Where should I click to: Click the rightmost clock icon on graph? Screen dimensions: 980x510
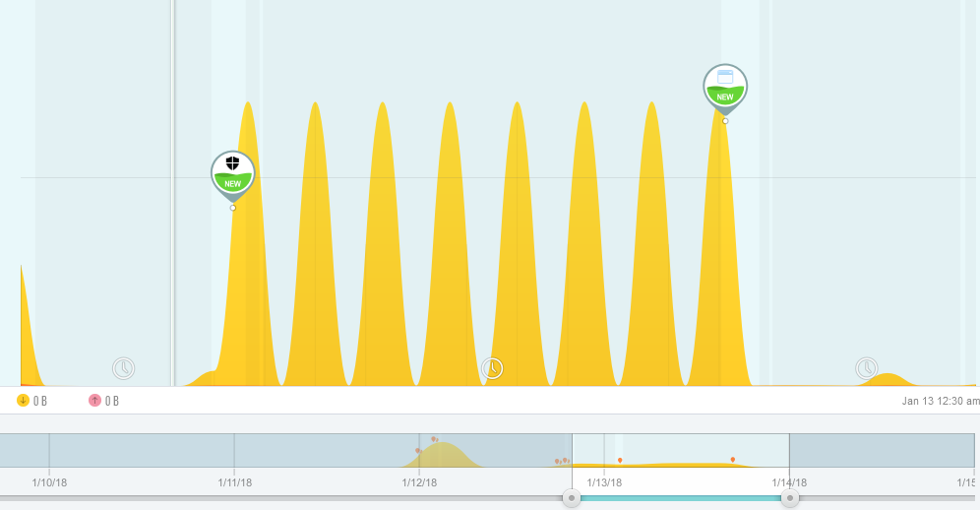pyautogui.click(x=866, y=368)
